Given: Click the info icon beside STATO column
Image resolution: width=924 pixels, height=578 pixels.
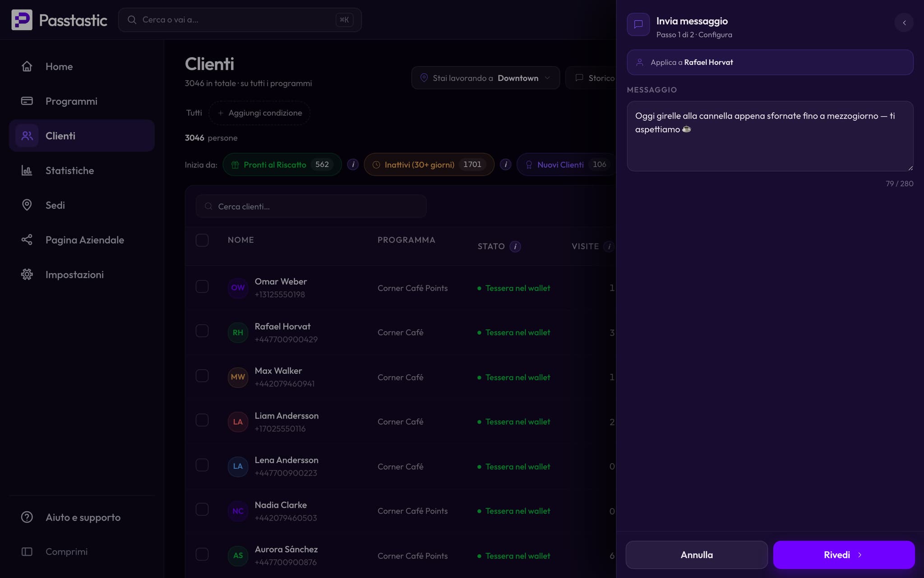Looking at the screenshot, I should click(515, 246).
